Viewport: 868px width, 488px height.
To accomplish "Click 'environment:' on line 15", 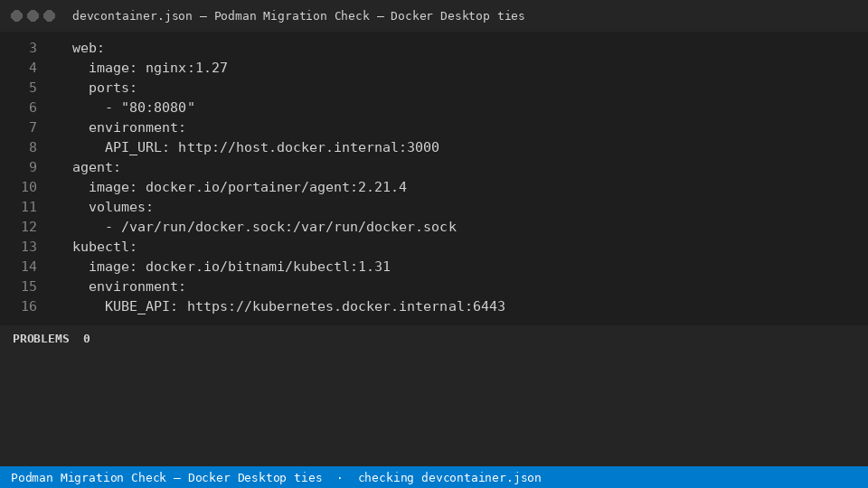I will (x=137, y=287).
